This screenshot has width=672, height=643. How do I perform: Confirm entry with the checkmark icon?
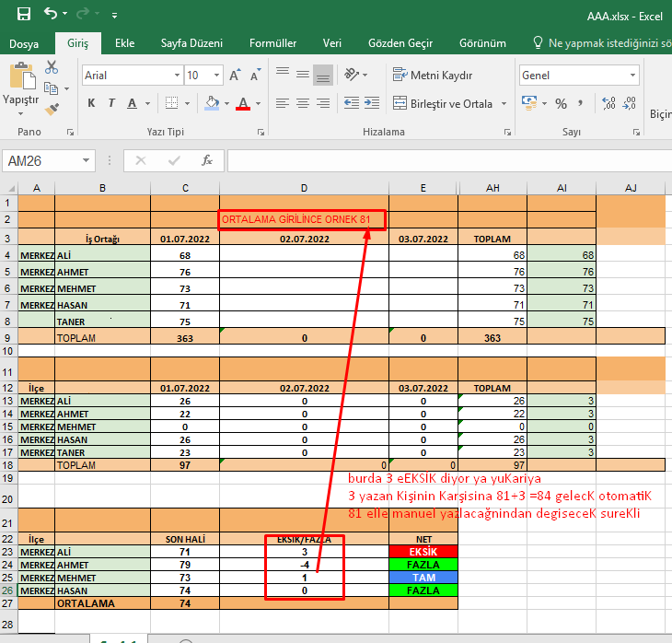[x=174, y=161]
